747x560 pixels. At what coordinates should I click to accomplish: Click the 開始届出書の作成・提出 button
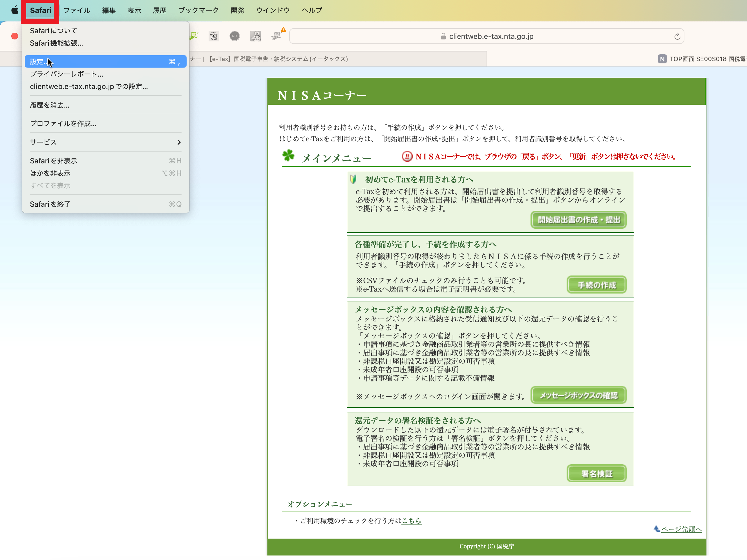578,220
